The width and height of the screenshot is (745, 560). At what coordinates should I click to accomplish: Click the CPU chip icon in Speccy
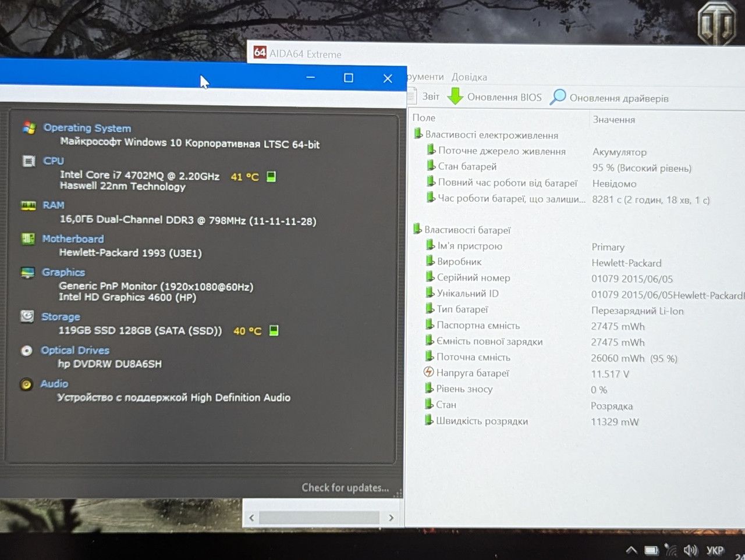coord(29,160)
